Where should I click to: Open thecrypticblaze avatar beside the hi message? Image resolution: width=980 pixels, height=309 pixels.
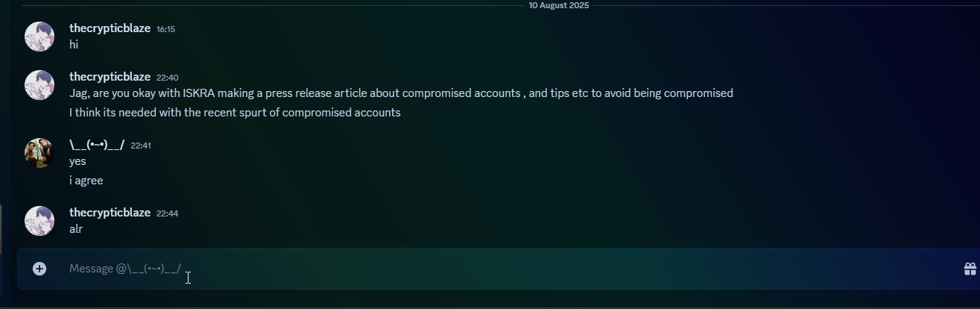pos(39,37)
